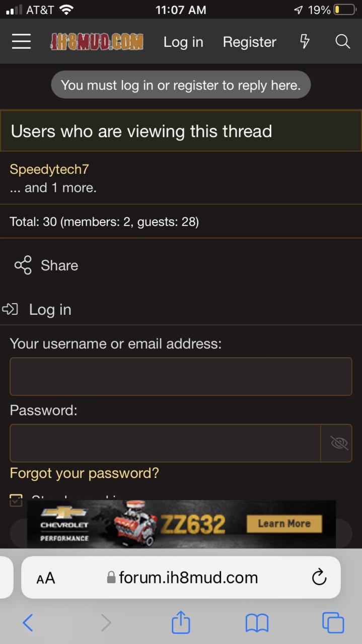Open the AA reader view options
362x644 pixels.
click(46, 578)
